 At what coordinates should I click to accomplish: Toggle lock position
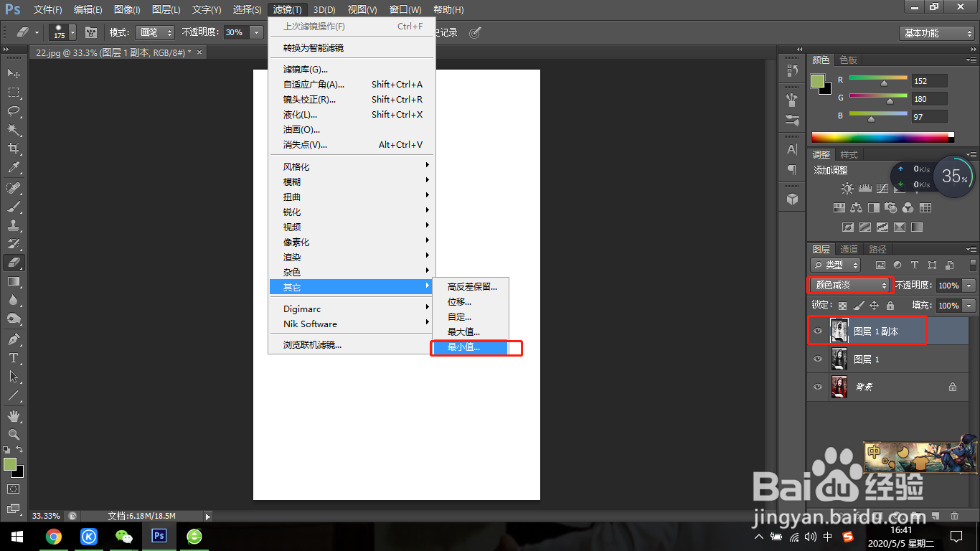tap(875, 306)
